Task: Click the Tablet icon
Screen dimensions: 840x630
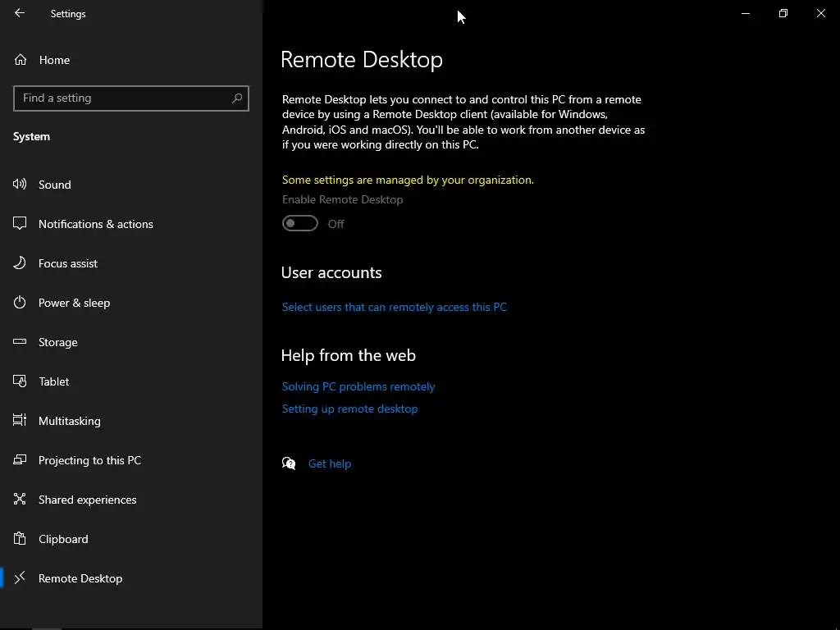Action: coord(20,381)
